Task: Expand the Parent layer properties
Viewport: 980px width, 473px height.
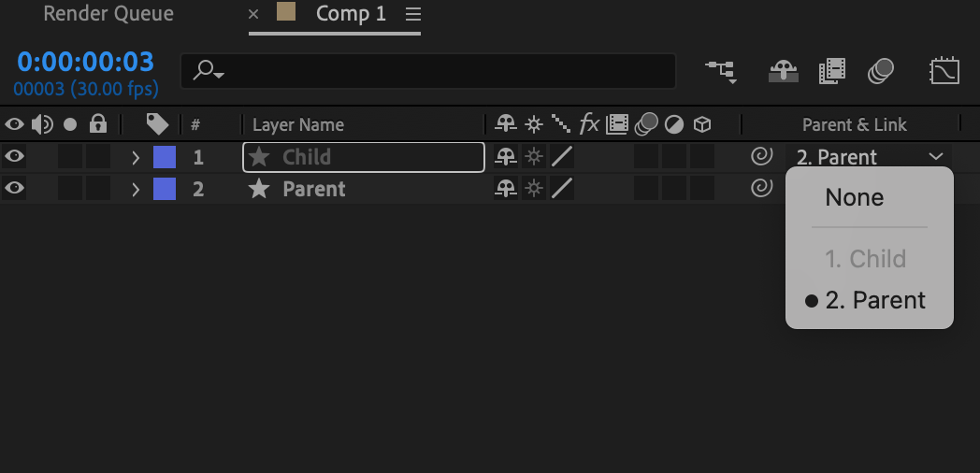Action: [136, 189]
